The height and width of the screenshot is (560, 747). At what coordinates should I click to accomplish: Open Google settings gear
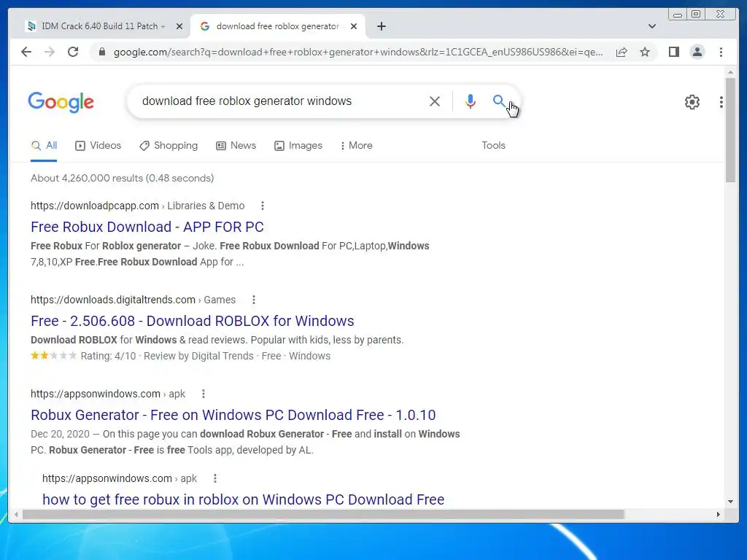point(692,102)
